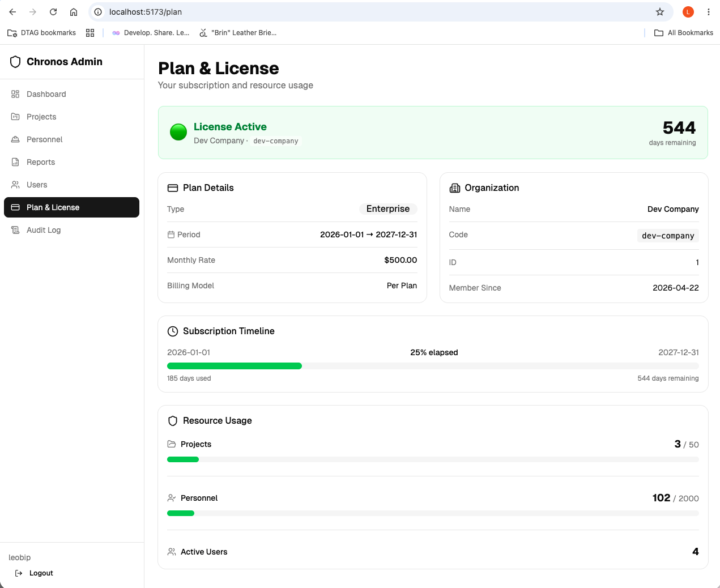The width and height of the screenshot is (720, 588).
Task: Click the Reports document icon in the sidebar
Action: [x=15, y=162]
